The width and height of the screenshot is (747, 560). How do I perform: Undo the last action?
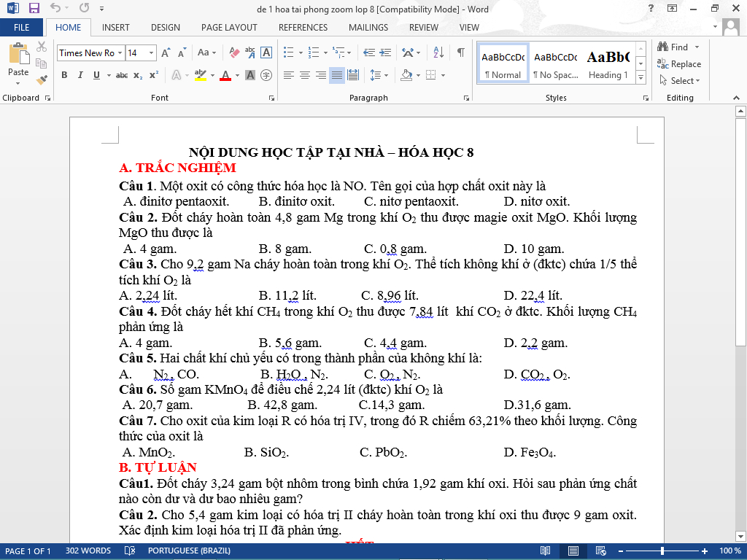(x=55, y=8)
